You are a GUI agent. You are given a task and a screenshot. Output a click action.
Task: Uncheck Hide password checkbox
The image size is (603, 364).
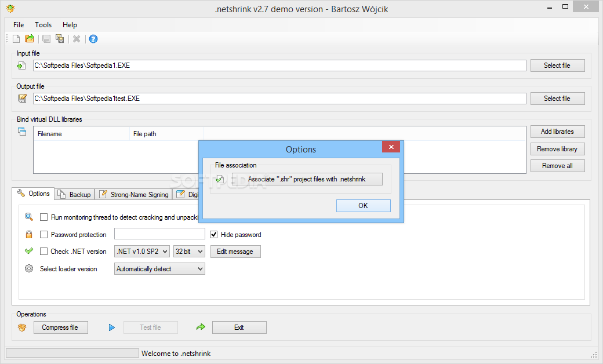214,235
